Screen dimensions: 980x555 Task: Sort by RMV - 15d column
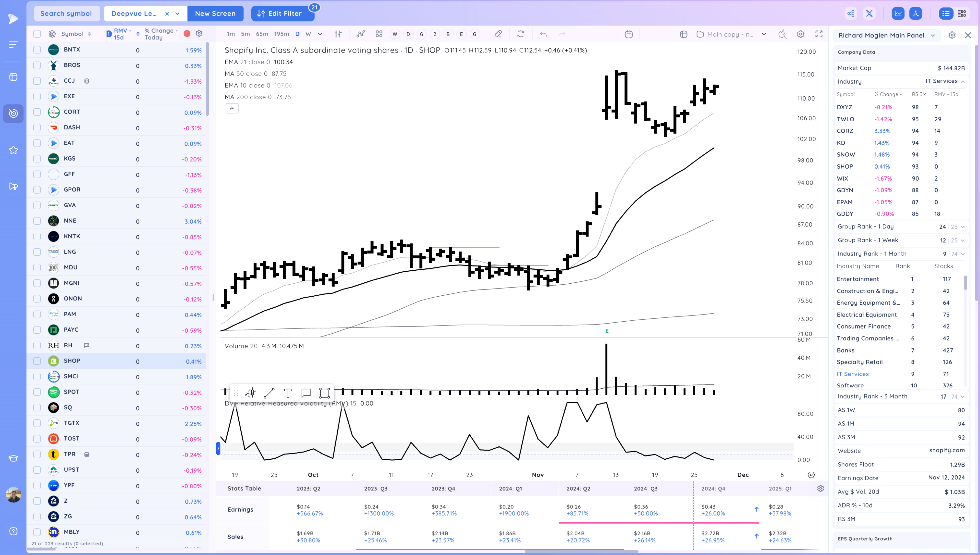pos(123,34)
